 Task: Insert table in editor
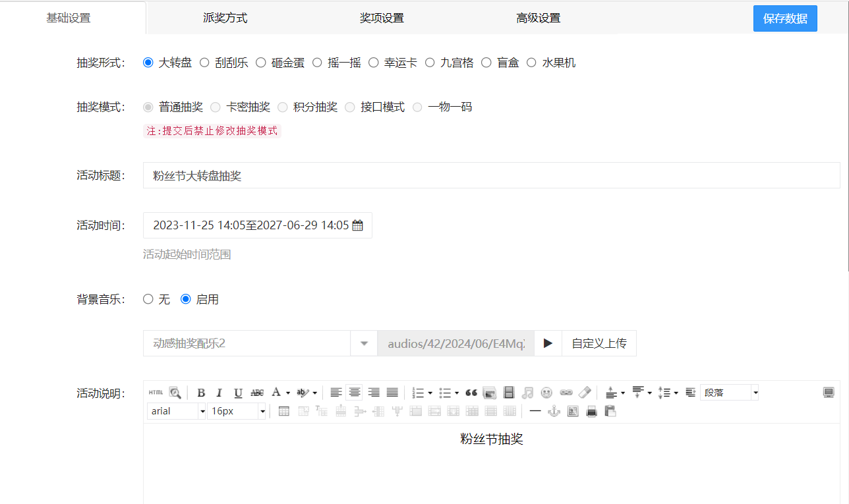coord(284,411)
